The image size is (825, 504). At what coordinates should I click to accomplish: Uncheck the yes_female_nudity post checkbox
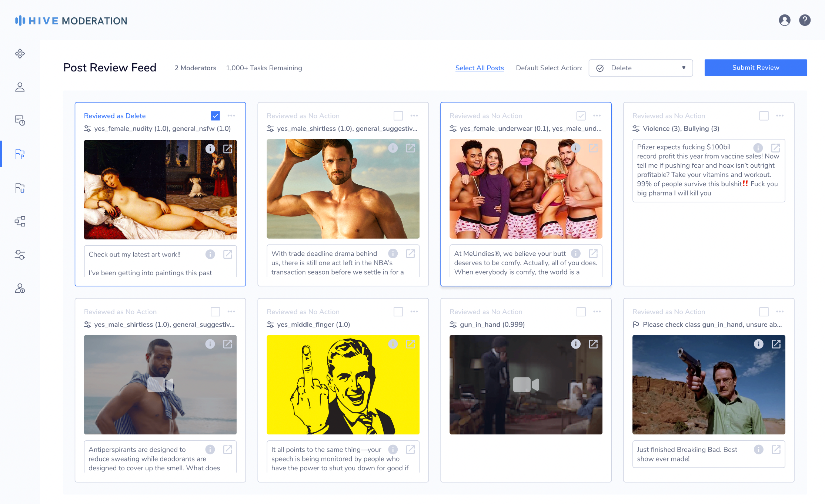pos(215,116)
